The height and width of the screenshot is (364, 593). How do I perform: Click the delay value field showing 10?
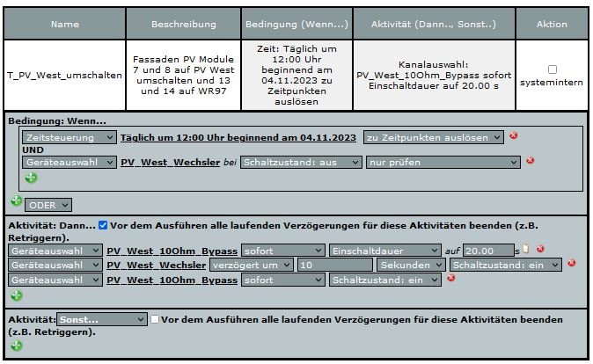coord(334,265)
